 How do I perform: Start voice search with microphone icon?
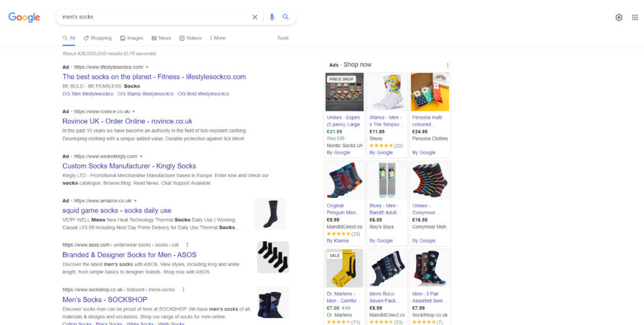[x=272, y=17]
